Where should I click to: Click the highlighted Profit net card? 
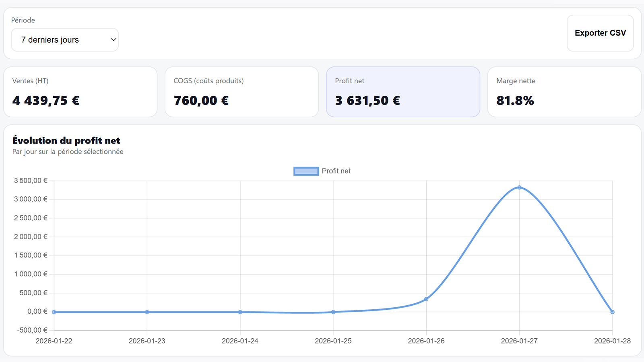click(403, 92)
